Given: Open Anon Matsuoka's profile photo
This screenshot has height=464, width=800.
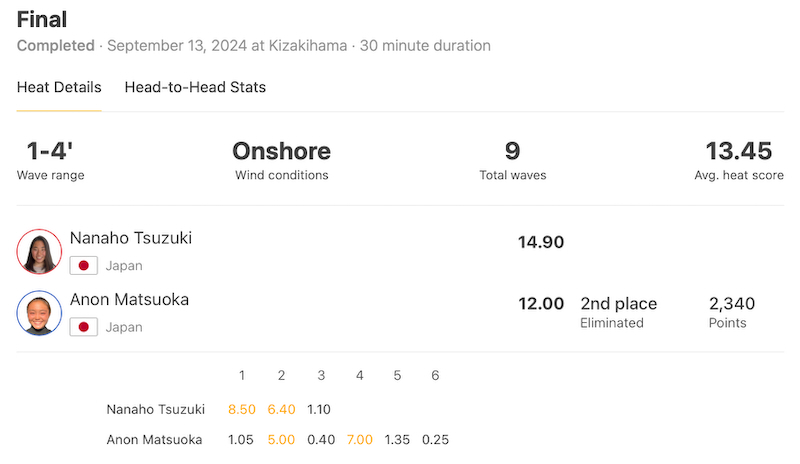Looking at the screenshot, I should [39, 313].
